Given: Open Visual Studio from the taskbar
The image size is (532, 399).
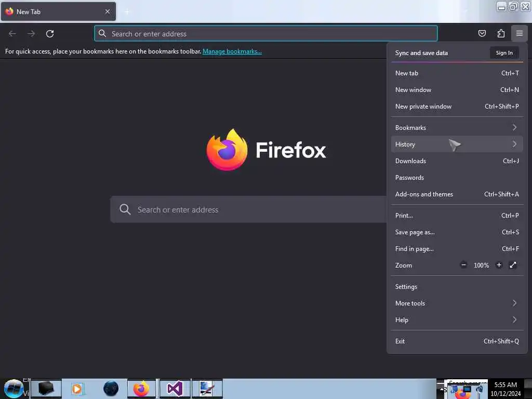Looking at the screenshot, I should click(175, 389).
